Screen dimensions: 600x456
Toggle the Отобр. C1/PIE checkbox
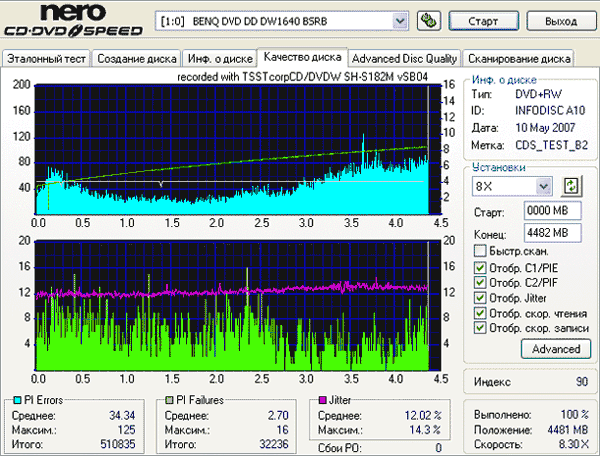click(480, 267)
